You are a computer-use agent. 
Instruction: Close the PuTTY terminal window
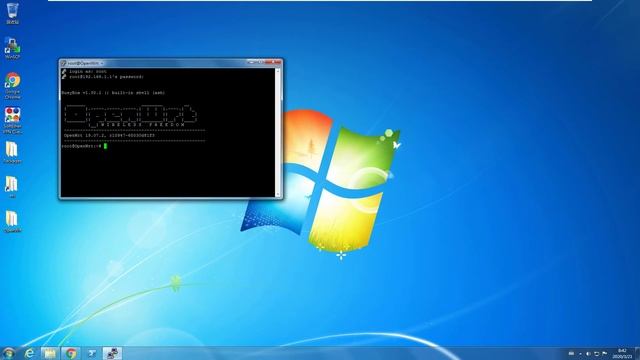pos(273,62)
